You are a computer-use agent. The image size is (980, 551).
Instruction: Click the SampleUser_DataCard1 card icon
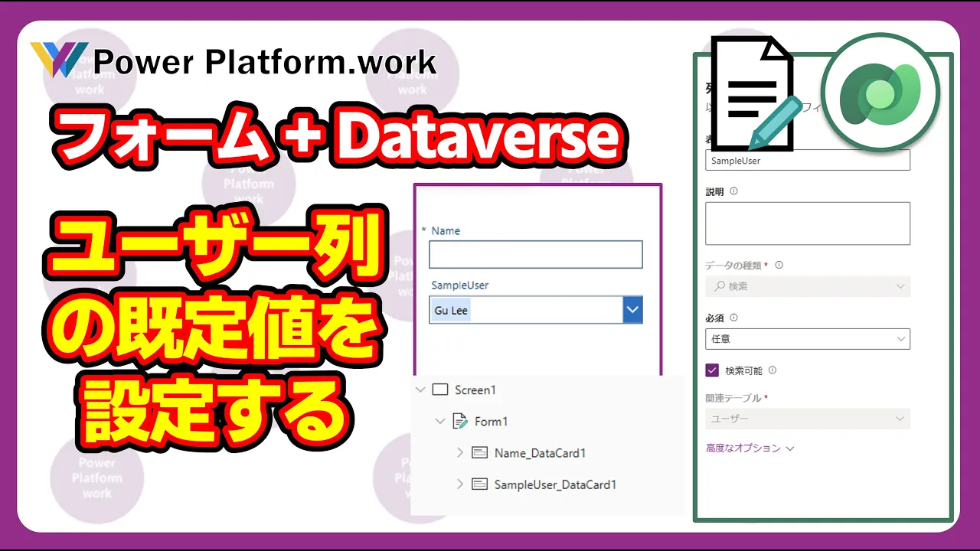479,484
